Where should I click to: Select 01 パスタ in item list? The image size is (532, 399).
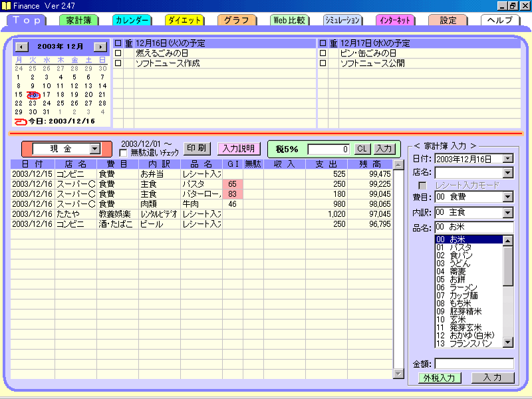(x=469, y=247)
